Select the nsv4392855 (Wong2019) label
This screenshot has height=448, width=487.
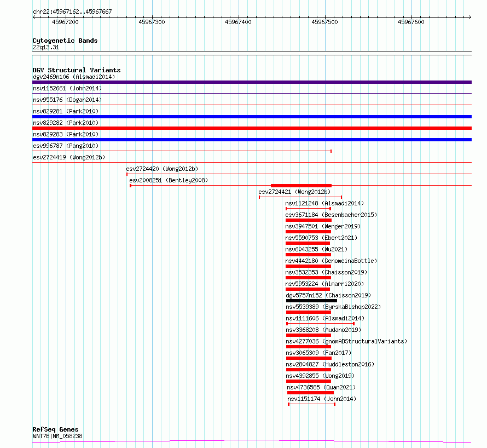point(320,376)
